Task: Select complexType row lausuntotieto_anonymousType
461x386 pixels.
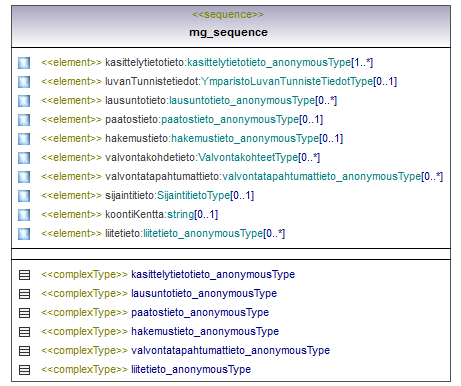Action: pos(159,294)
